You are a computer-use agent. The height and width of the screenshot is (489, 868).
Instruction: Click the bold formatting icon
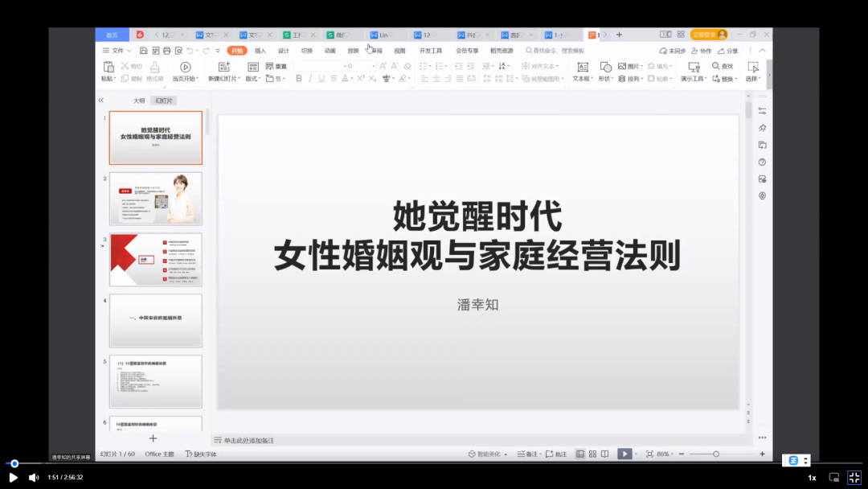(x=299, y=79)
